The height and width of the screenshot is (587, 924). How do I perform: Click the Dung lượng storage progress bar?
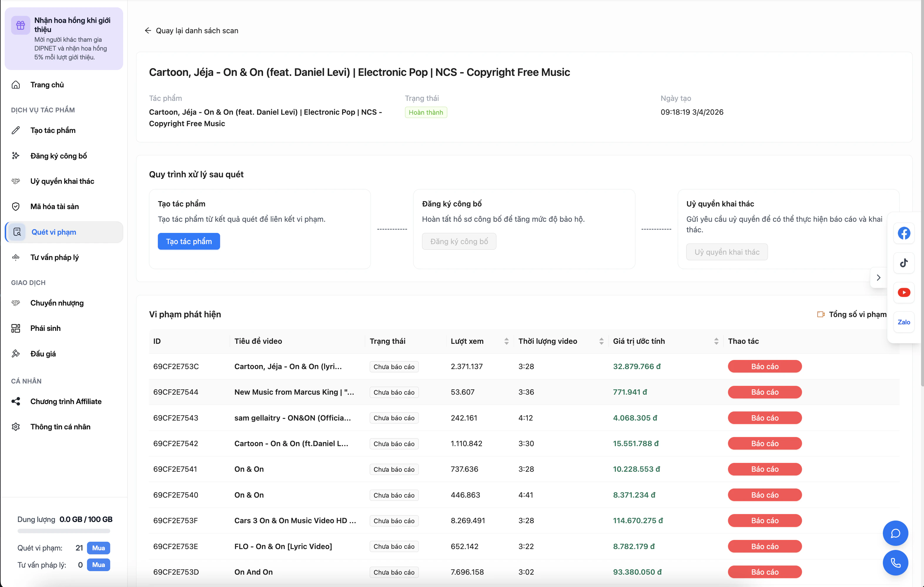tap(64, 531)
